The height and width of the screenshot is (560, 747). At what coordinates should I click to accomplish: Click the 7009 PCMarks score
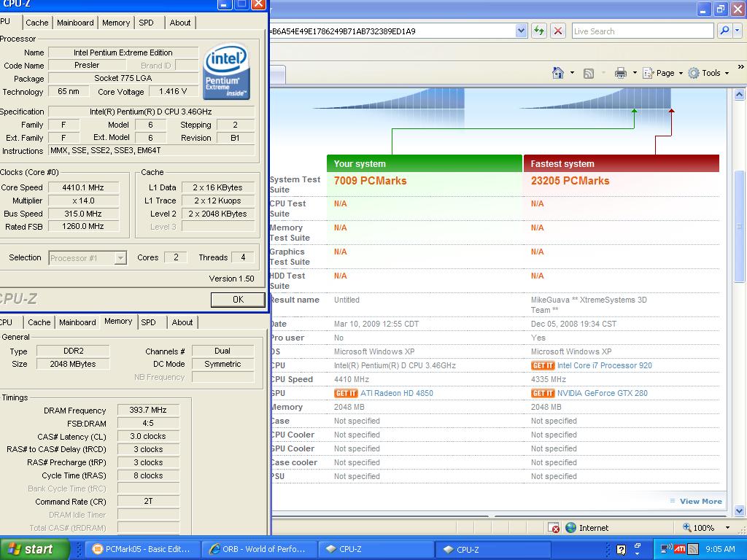pos(370,181)
